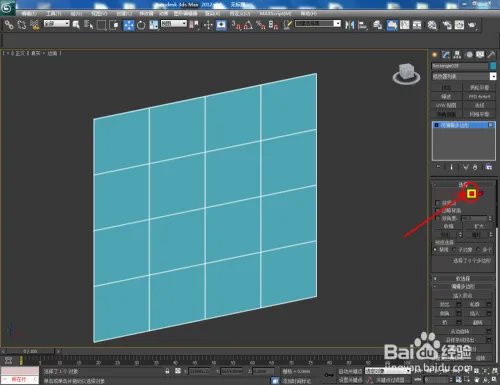Image resolution: width=500 pixels, height=385 pixels.
Task: Click the Rectangle001 object name field
Action: click(x=459, y=66)
